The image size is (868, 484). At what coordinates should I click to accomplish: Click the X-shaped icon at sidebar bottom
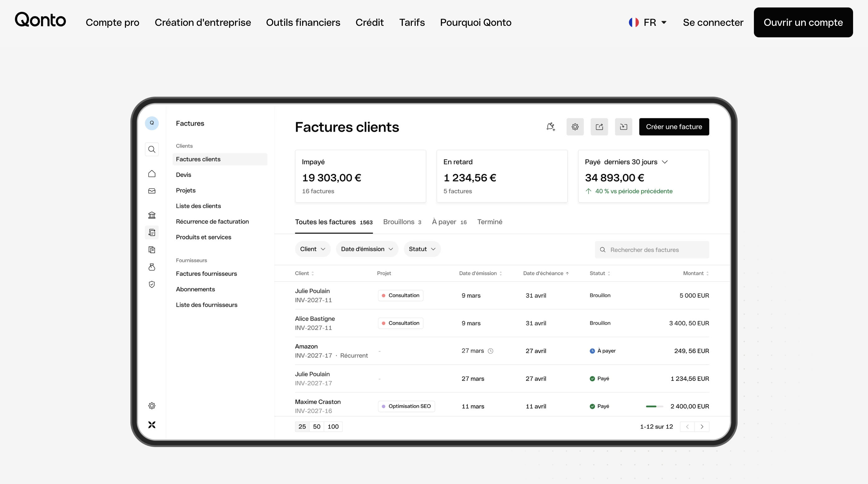pos(152,425)
